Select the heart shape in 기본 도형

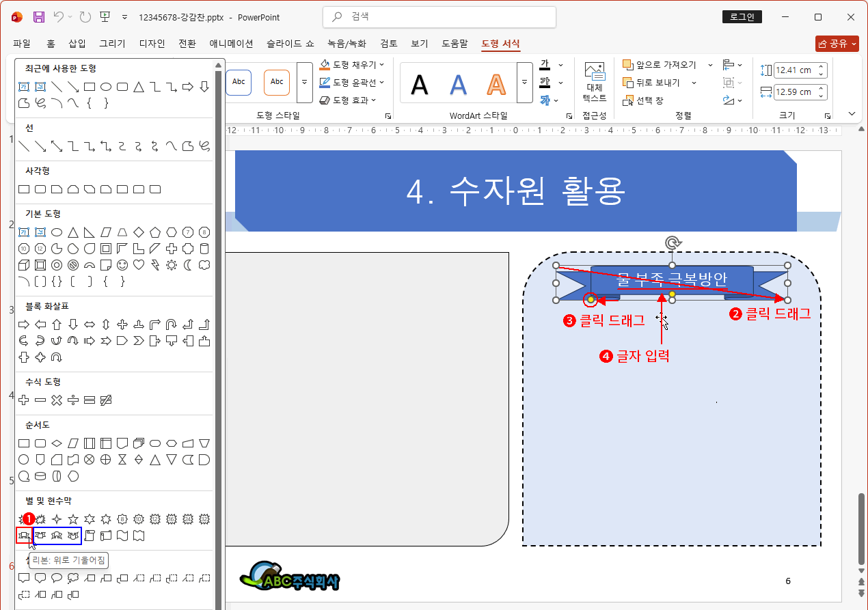[x=138, y=265]
